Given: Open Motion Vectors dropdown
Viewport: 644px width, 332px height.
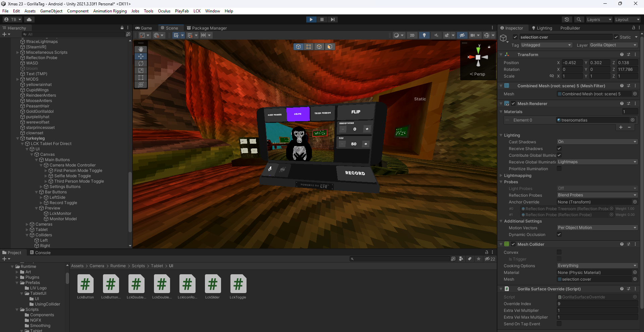Looking at the screenshot, I should tap(597, 228).
